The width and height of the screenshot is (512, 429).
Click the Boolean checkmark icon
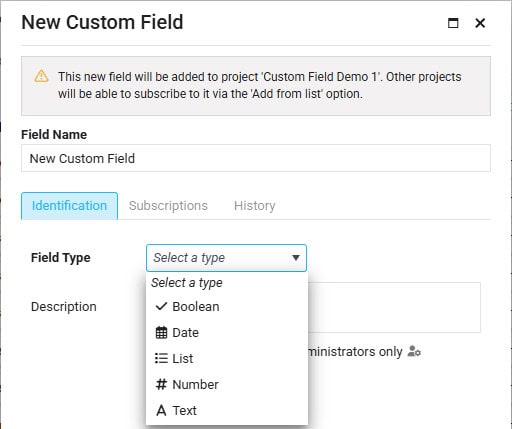coord(161,306)
